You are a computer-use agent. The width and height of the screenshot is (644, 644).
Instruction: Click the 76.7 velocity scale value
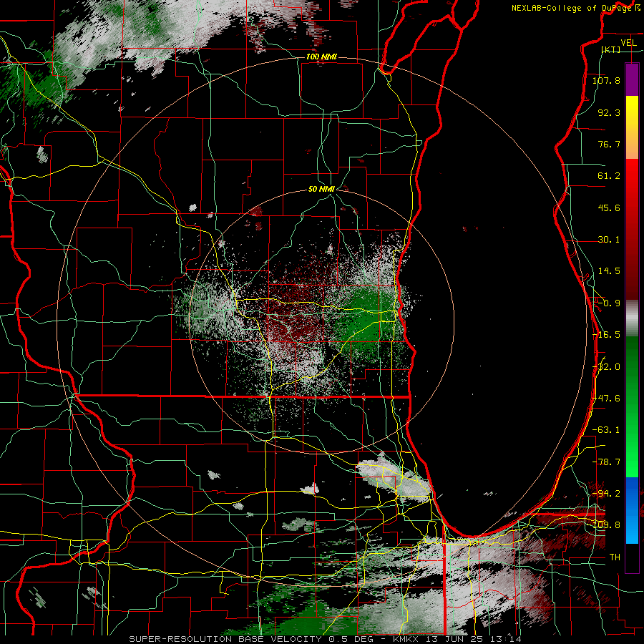coord(609,144)
